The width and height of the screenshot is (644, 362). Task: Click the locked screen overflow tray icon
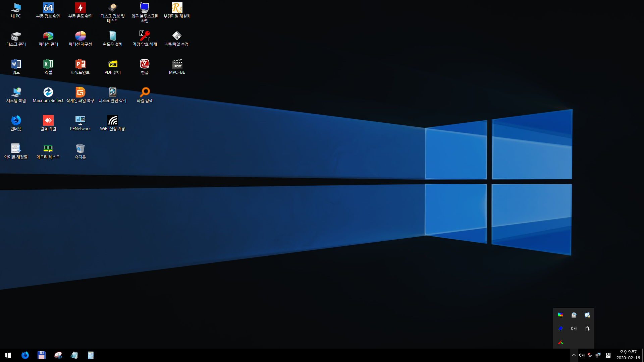(x=587, y=315)
